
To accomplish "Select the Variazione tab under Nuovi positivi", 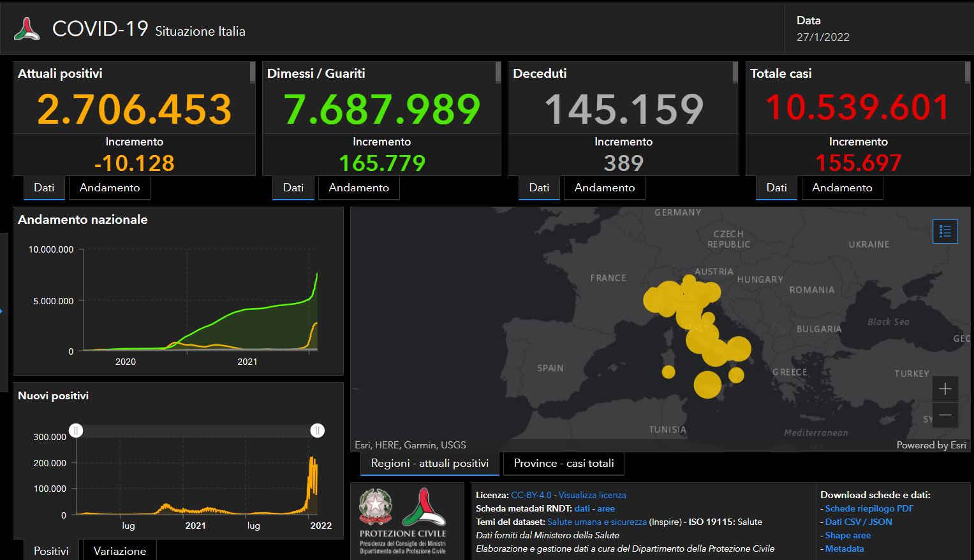I will (119, 550).
